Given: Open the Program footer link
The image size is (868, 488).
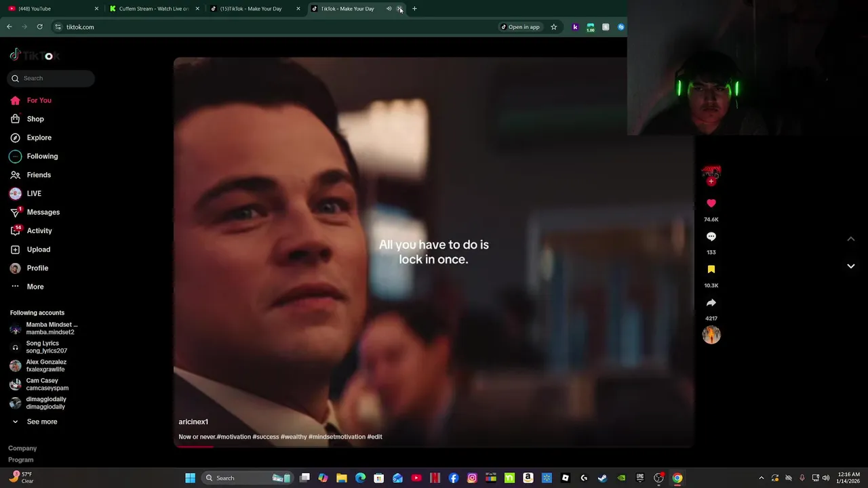Looking at the screenshot, I should coord(21,460).
